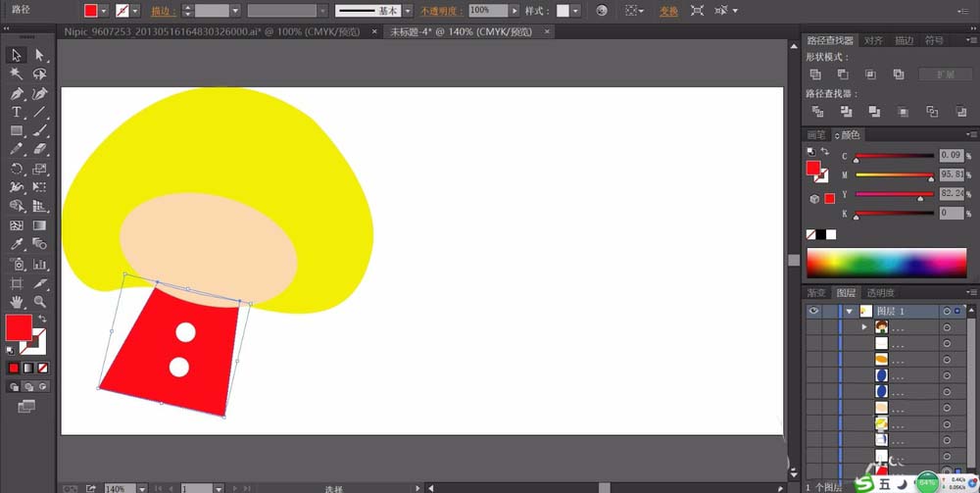The height and width of the screenshot is (493, 980).
Task: Switch to the 描边 panel tab
Action: [904, 40]
